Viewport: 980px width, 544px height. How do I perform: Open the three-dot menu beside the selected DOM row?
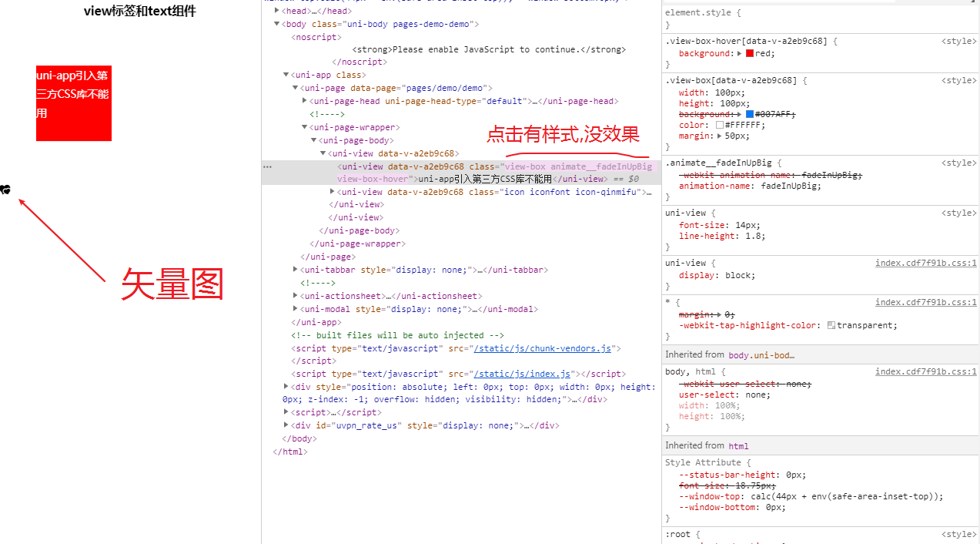(x=267, y=166)
